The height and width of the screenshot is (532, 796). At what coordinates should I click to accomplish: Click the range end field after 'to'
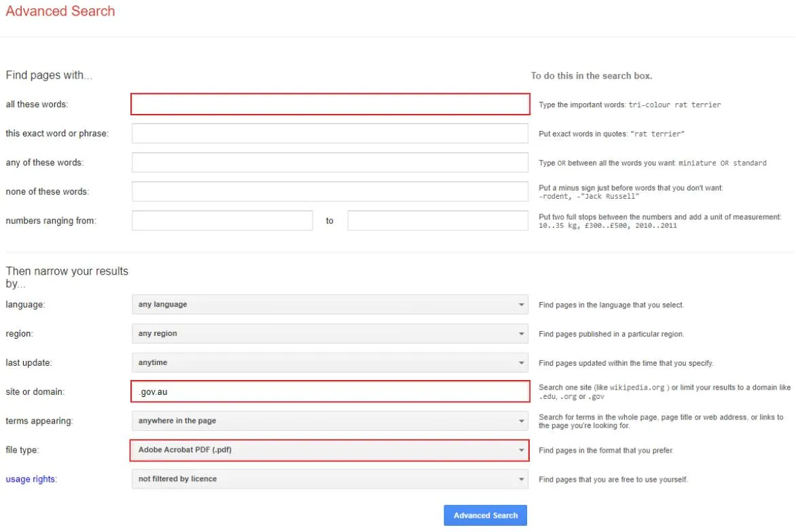pyautogui.click(x=437, y=221)
